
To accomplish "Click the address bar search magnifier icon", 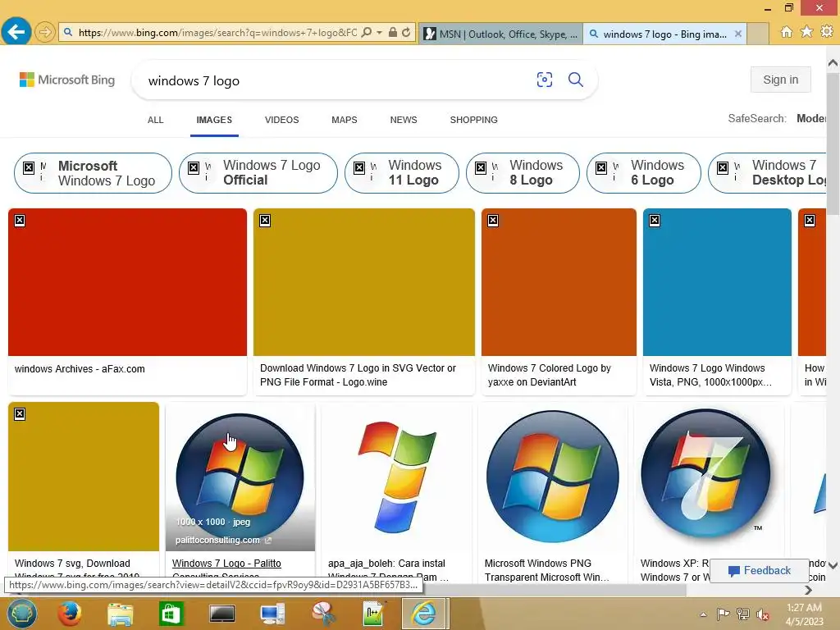I will coord(367,33).
